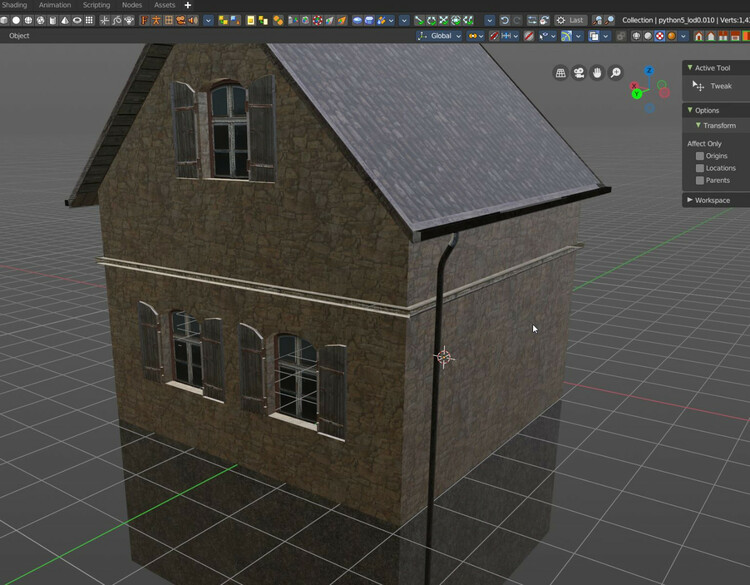This screenshot has height=585, width=750.
Task: Collapse the Active Tool panel
Action: 690,68
